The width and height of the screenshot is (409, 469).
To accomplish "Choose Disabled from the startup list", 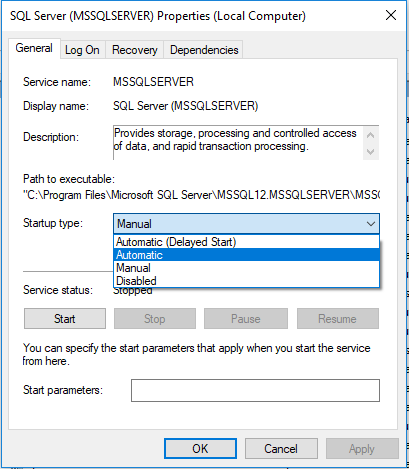I will pyautogui.click(x=246, y=281).
